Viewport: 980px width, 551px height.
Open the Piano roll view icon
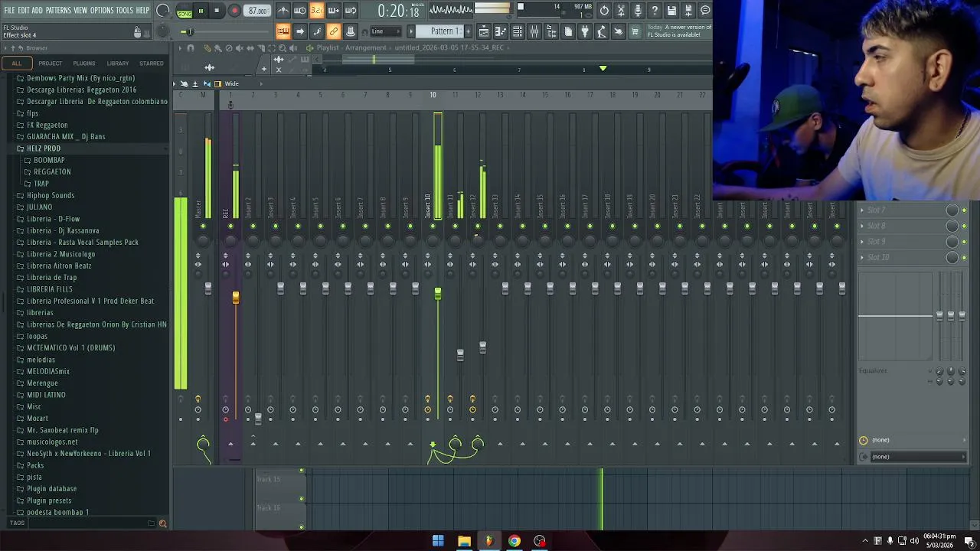501,31
